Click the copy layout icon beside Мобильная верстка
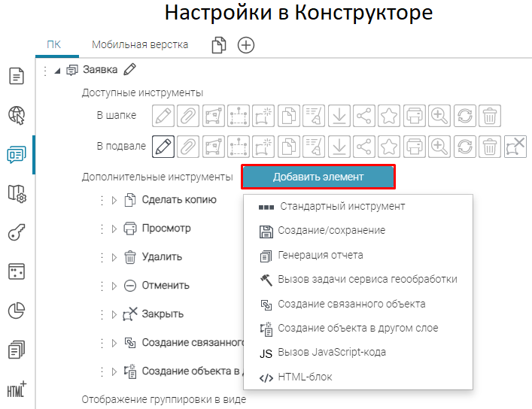The width and height of the screenshot is (532, 409). click(219, 45)
